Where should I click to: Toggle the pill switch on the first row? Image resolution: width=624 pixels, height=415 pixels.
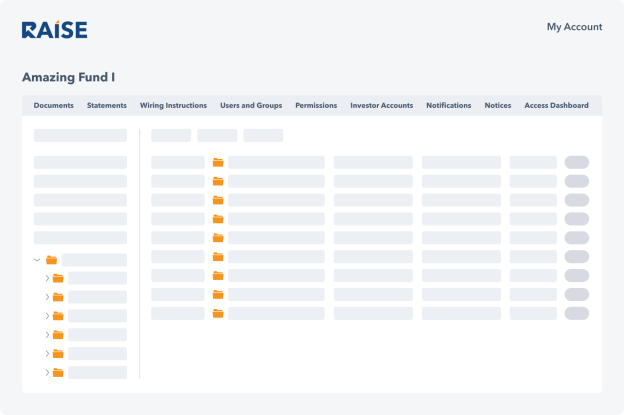(x=576, y=162)
